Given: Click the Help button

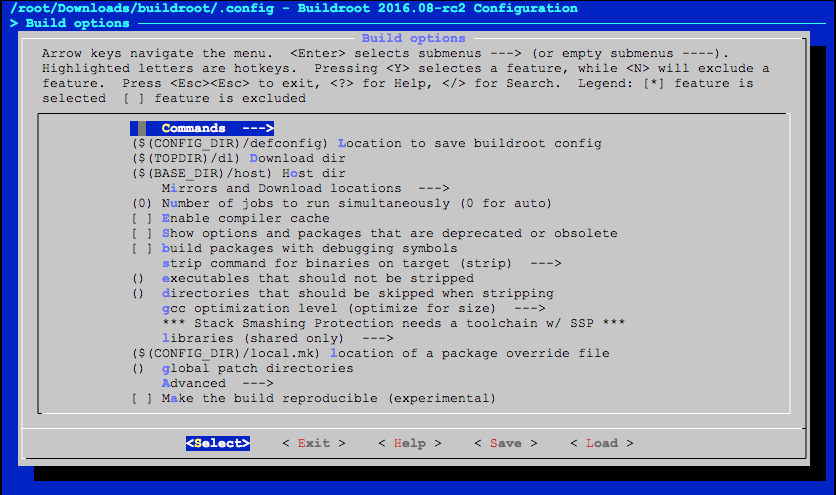Looking at the screenshot, I should pyautogui.click(x=410, y=443).
